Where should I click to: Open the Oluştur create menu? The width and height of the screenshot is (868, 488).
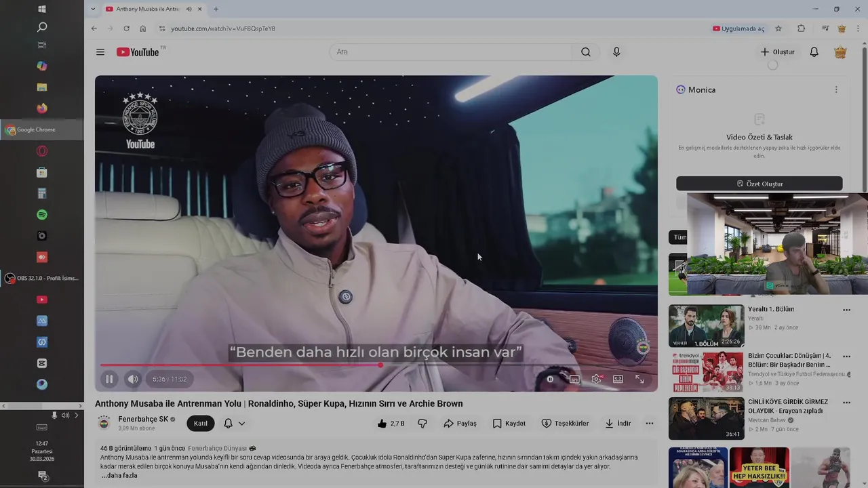pyautogui.click(x=777, y=52)
